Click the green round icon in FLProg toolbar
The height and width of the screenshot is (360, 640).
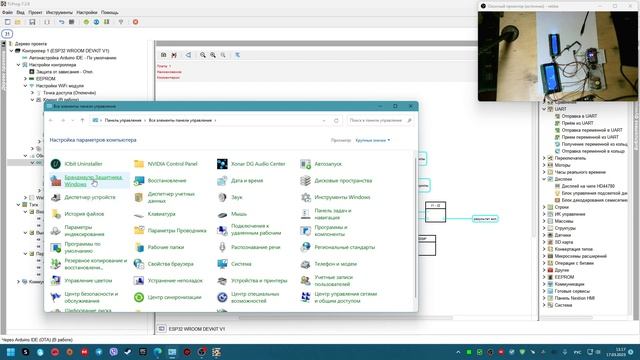[x=86, y=22]
